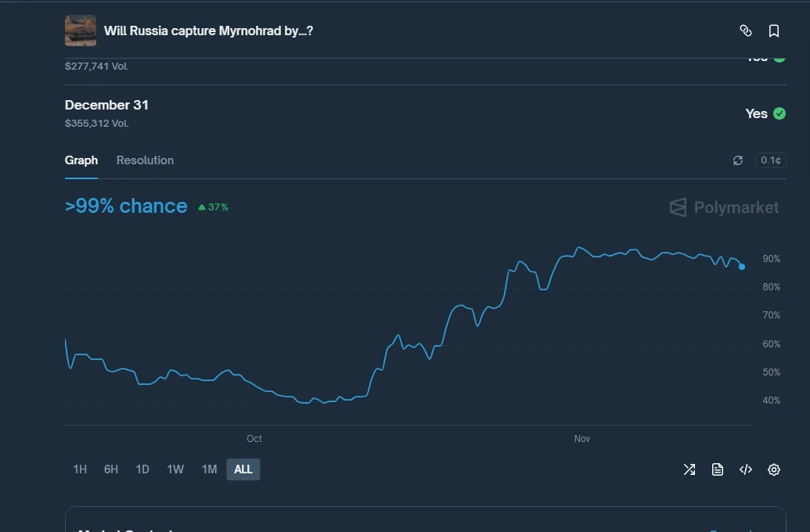Viewport: 810px width, 532px height.
Task: Click the latest data point on the chart line
Action: click(741, 267)
